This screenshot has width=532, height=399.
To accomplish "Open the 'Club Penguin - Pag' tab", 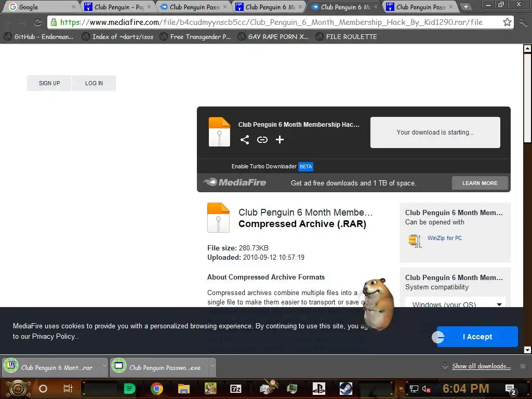I will (117, 7).
